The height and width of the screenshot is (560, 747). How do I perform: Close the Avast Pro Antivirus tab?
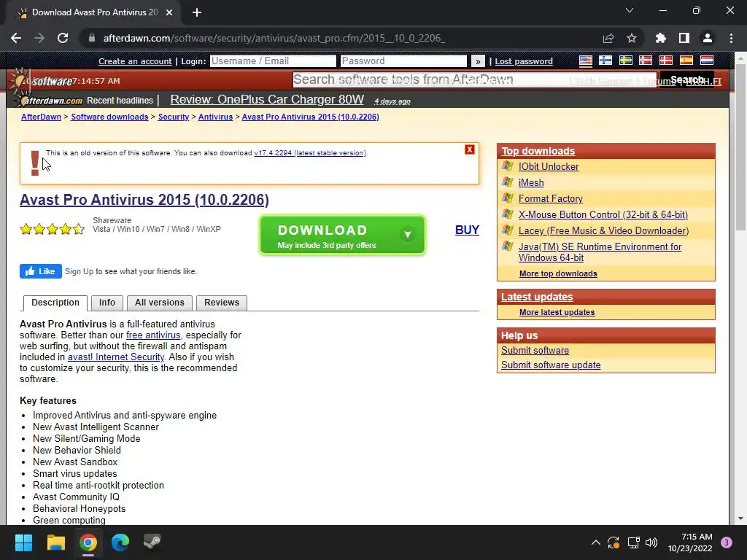coord(169,13)
